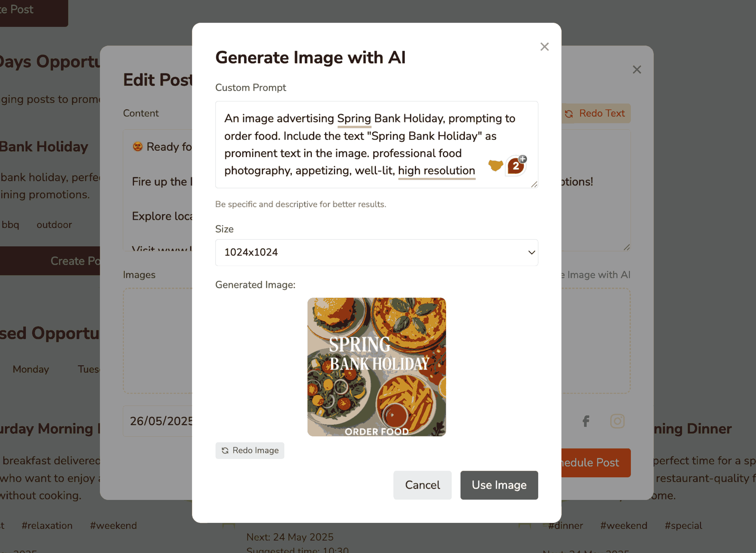Click the Use Image button
This screenshot has width=756, height=553.
499,485
